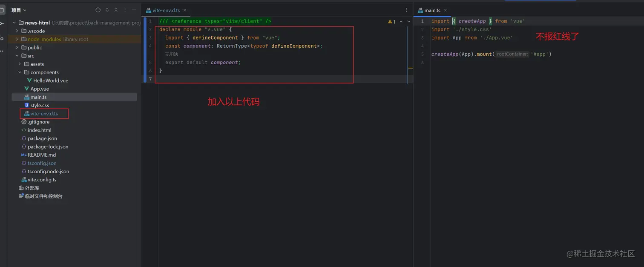Expand the assets folder

click(x=20, y=64)
